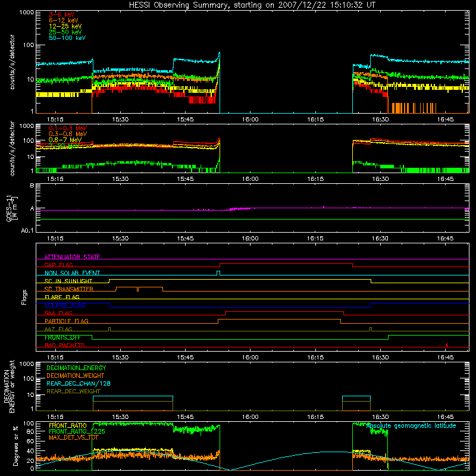Select the red BAD_PACKETS label
476x476 pixels.
tap(65, 345)
